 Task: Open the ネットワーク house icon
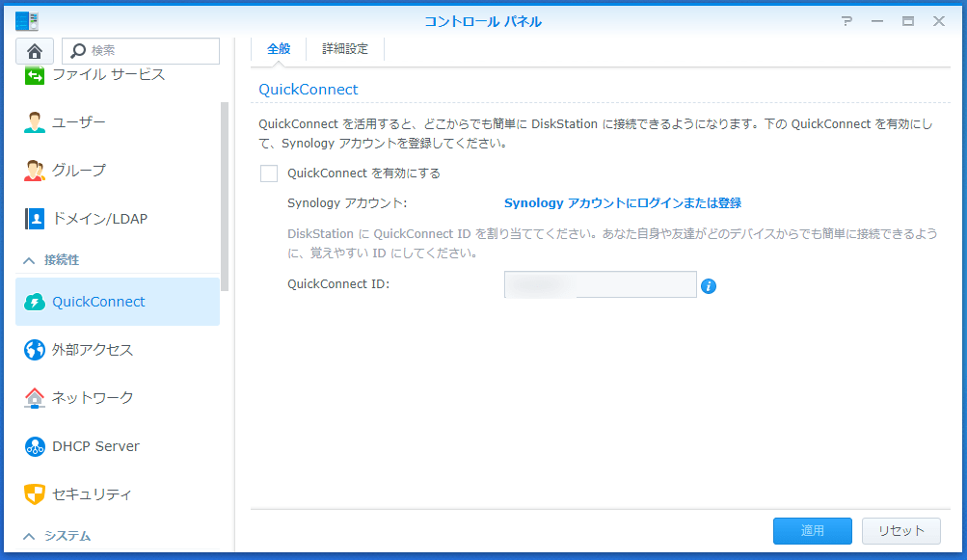35,398
